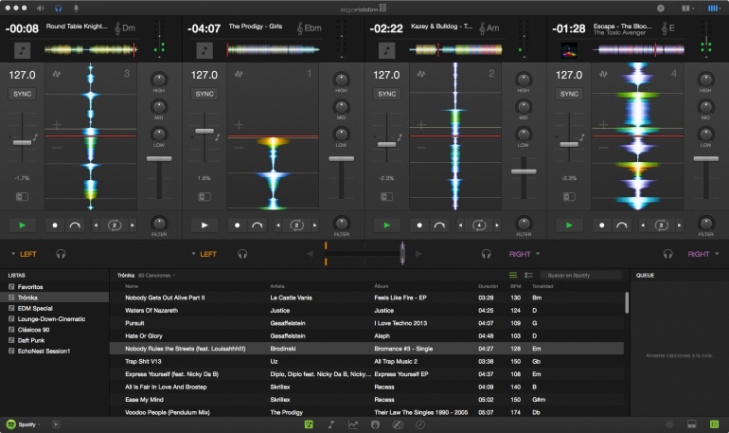Select the four-deck view icon in the title bar
Viewport: 729px width, 433px height.
pos(713,8)
